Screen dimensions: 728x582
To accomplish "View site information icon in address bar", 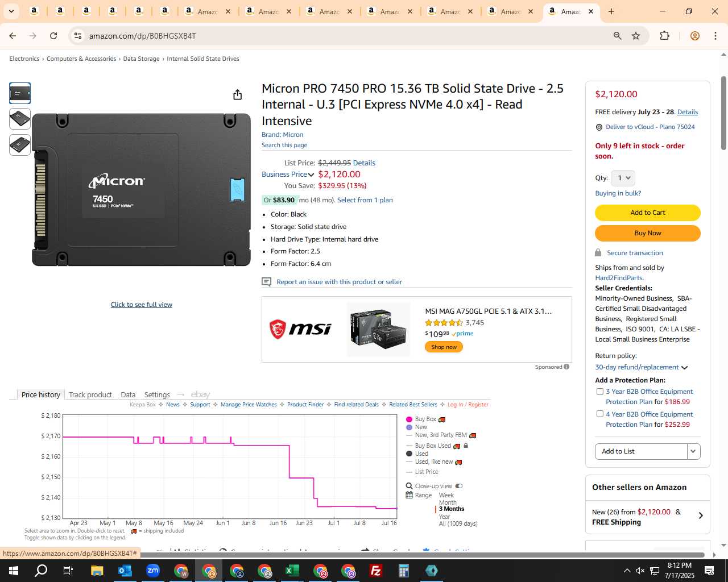I will coord(78,36).
